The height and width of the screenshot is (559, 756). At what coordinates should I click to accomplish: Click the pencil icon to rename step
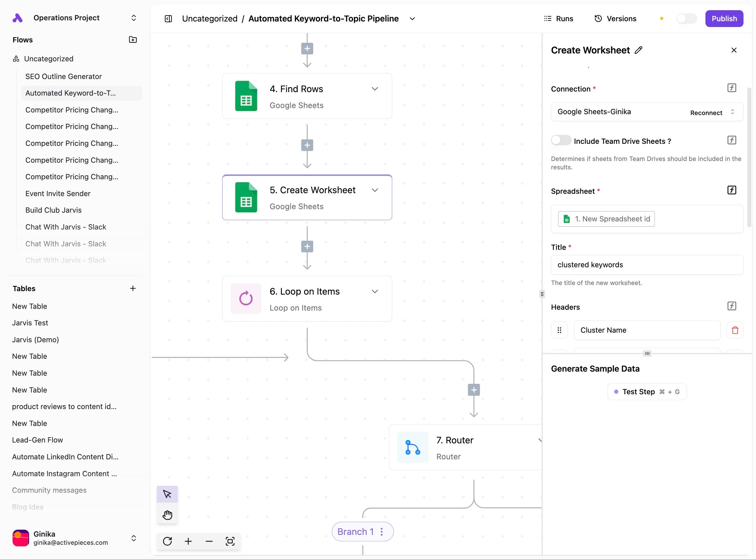tap(638, 50)
